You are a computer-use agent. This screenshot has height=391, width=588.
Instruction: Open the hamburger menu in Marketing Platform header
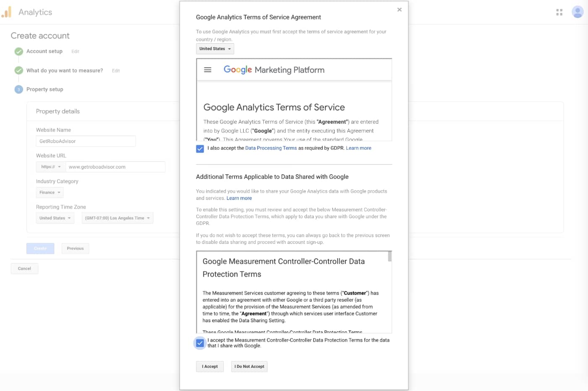(207, 70)
